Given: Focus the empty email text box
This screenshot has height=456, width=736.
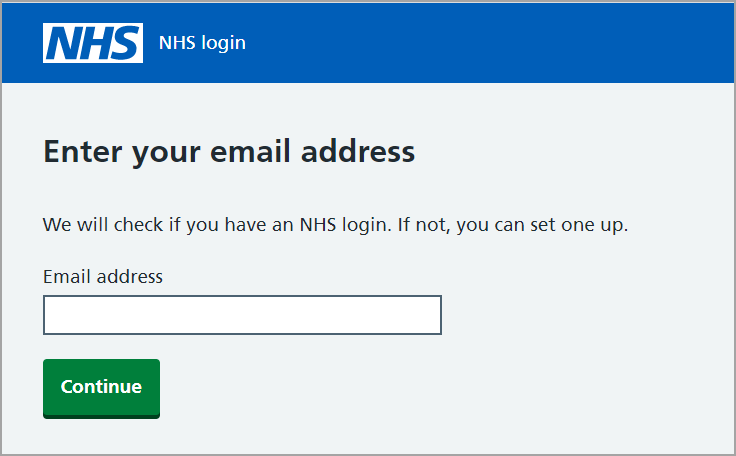Looking at the screenshot, I should (242, 315).
